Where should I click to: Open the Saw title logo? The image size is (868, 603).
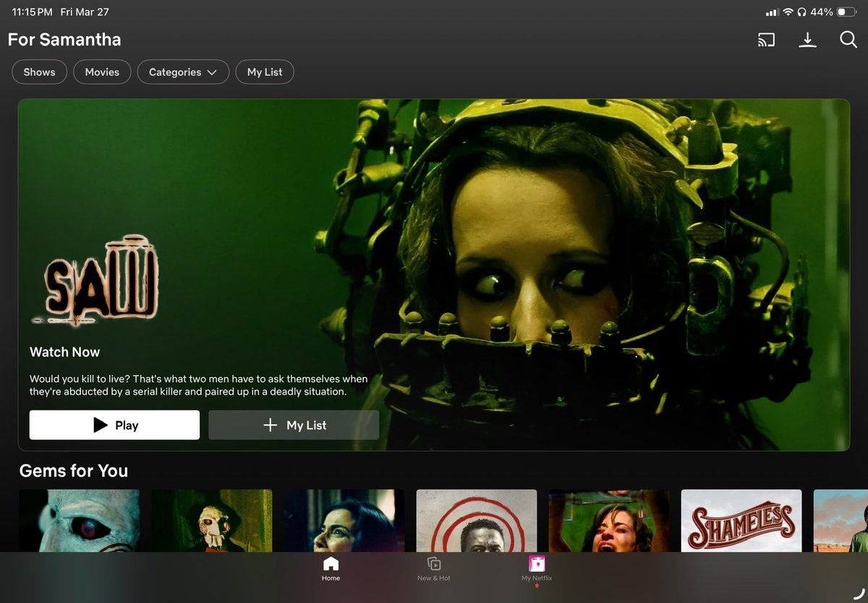(x=94, y=280)
